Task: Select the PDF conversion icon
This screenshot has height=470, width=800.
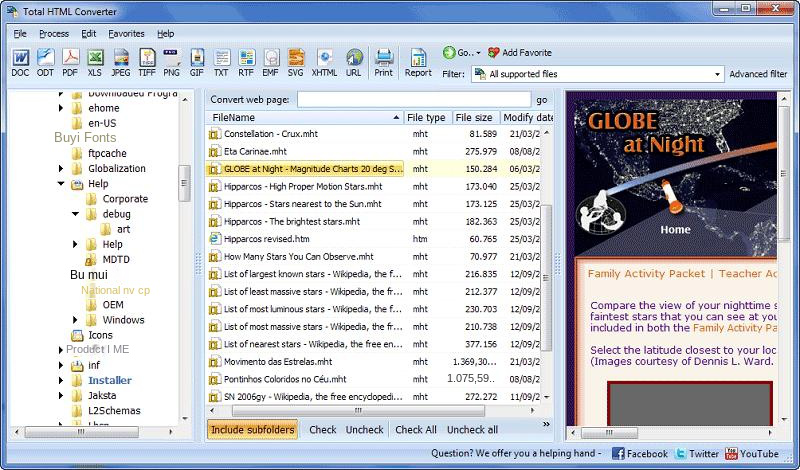Action: [x=70, y=61]
